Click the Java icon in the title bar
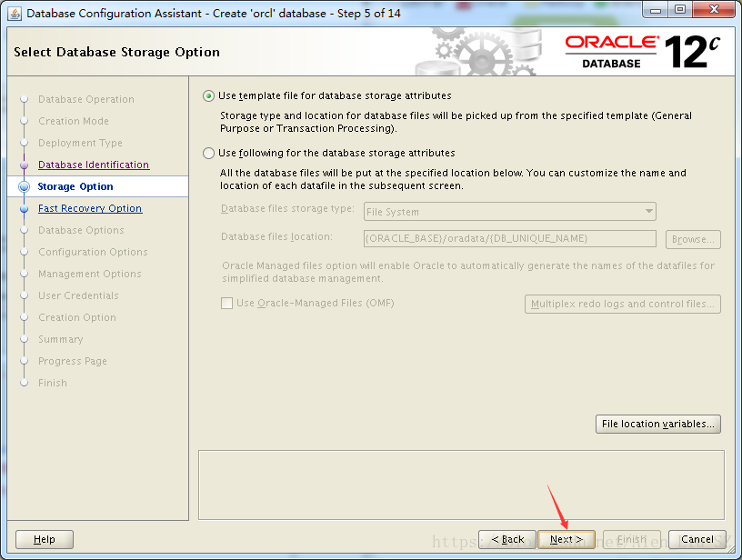This screenshot has width=742, height=560. click(x=15, y=14)
